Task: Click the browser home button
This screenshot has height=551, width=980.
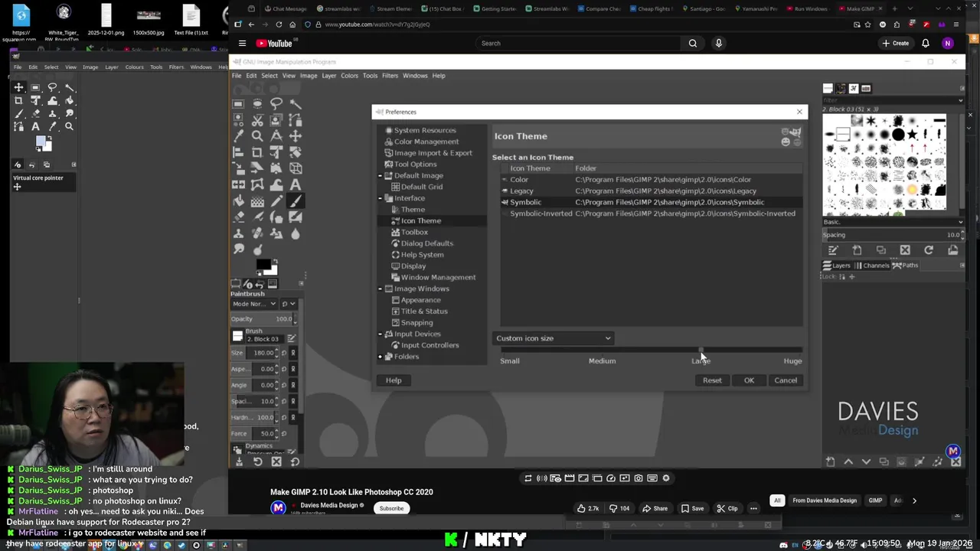Action: click(292, 24)
